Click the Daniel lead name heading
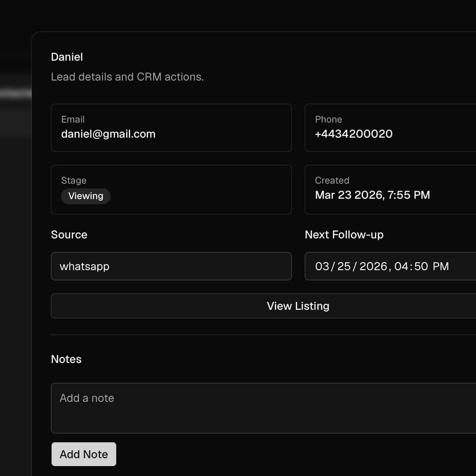 tap(67, 57)
